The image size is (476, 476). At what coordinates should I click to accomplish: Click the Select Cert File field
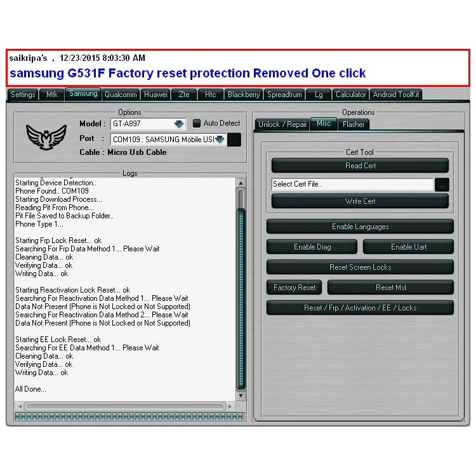pyautogui.click(x=353, y=184)
